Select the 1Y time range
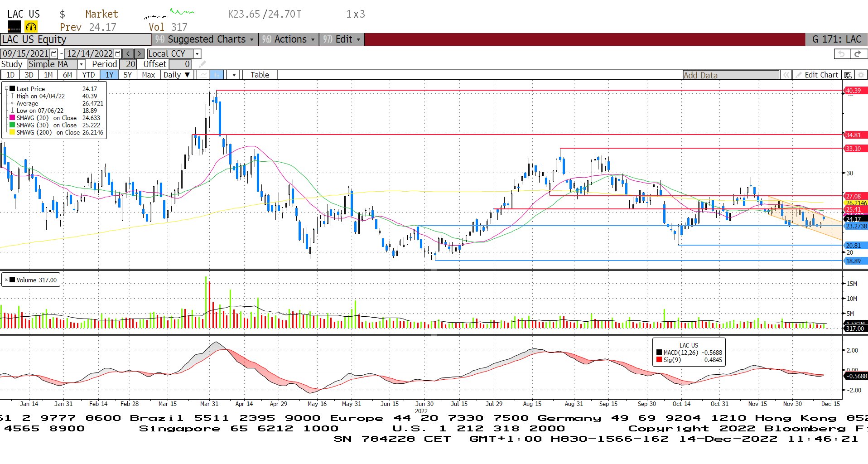Screen dimensions: 868x464 (109, 75)
